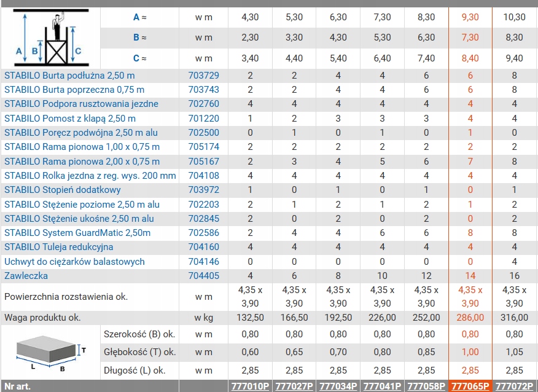Click the Szerokość (B) ok. label
The height and width of the screenshot is (392, 538).
click(x=139, y=334)
